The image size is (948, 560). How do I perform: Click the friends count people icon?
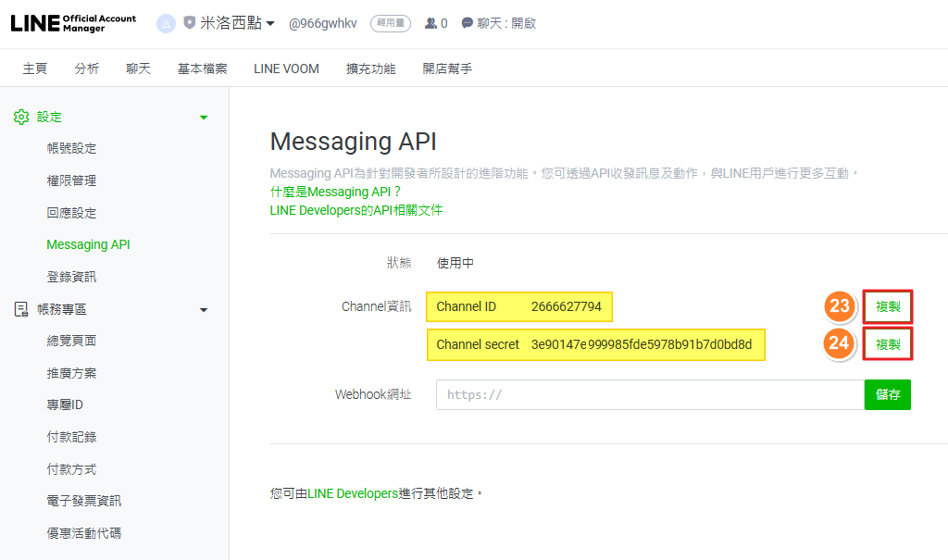[x=430, y=23]
